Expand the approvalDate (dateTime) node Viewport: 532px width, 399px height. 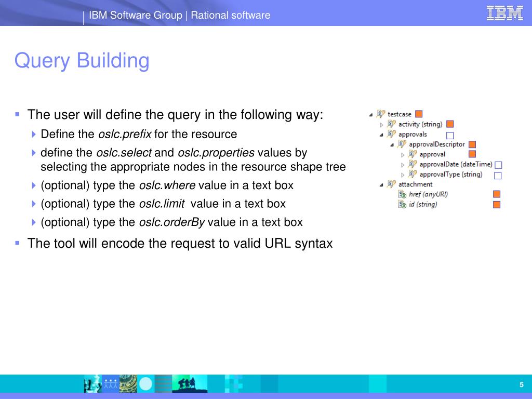tap(403, 165)
